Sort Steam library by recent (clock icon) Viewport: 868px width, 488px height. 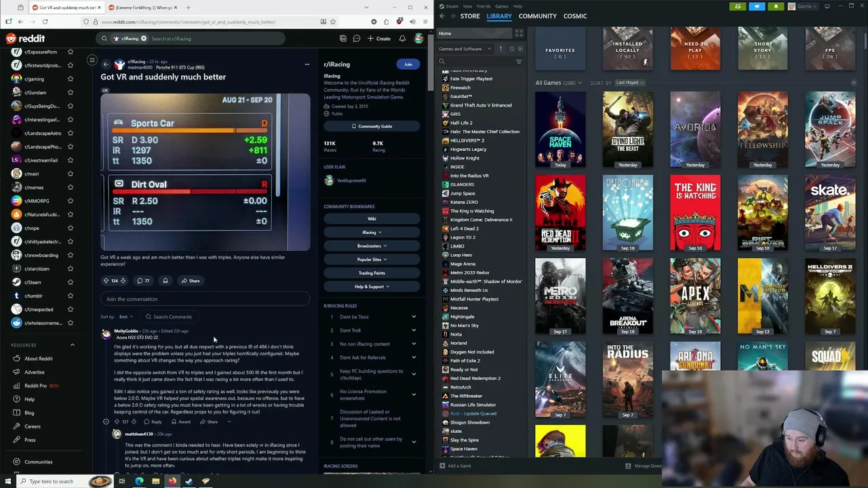[x=511, y=49]
